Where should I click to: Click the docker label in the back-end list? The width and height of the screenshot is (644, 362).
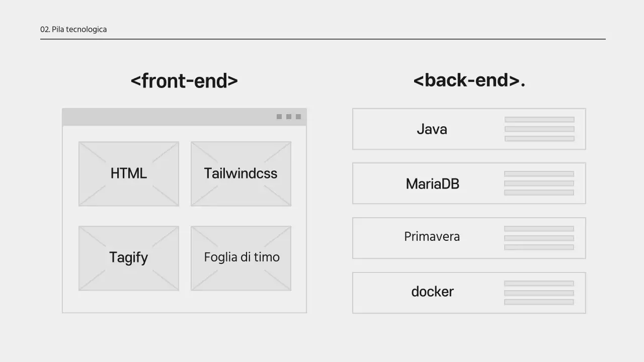432,292
